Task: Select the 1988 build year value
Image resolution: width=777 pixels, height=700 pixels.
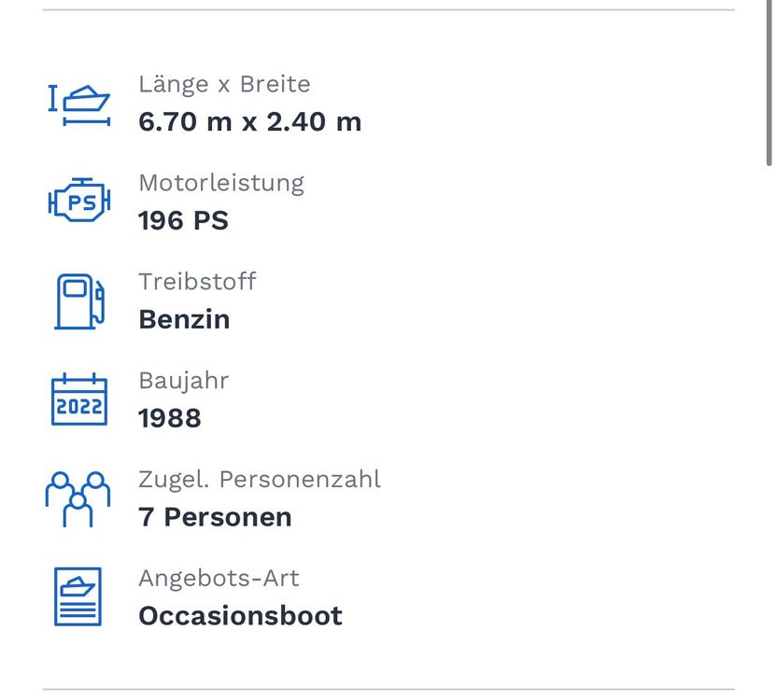Action: (x=170, y=418)
